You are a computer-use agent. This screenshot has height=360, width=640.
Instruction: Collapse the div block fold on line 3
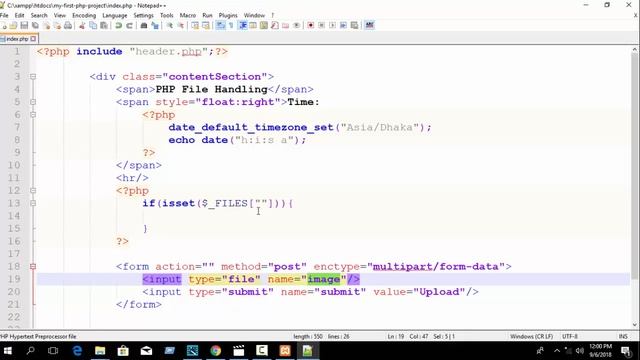(x=33, y=77)
